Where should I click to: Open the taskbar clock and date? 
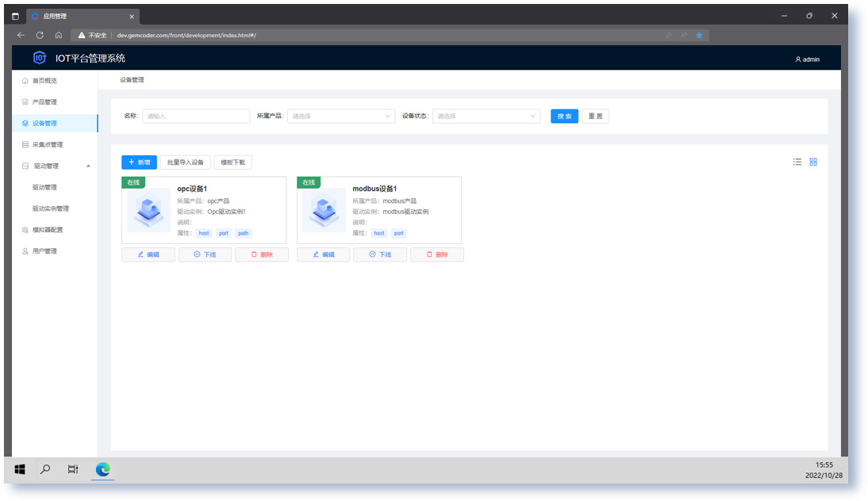click(824, 470)
